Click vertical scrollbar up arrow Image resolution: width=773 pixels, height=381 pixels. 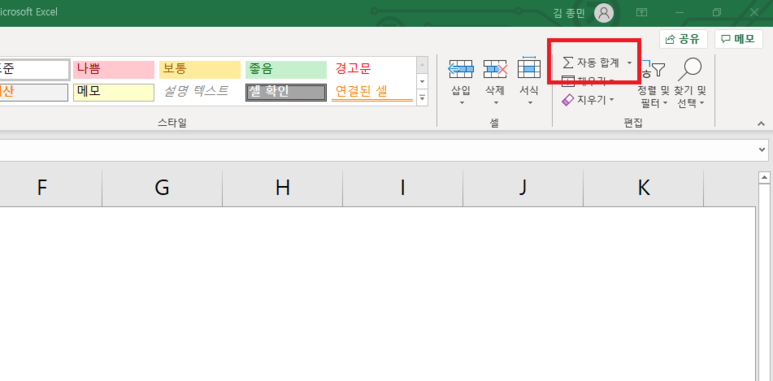[765, 177]
